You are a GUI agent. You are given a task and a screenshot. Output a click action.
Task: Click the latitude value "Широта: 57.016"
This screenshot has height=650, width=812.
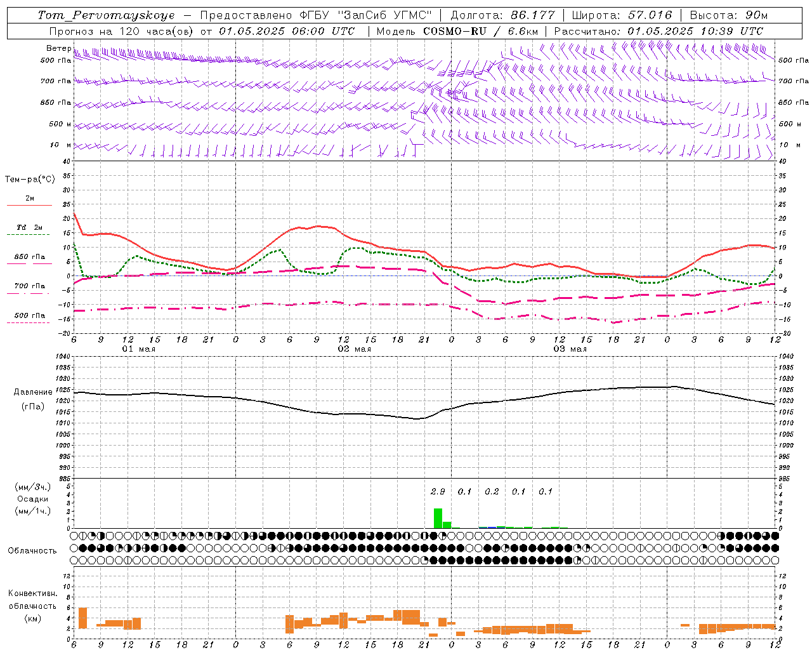click(622, 15)
